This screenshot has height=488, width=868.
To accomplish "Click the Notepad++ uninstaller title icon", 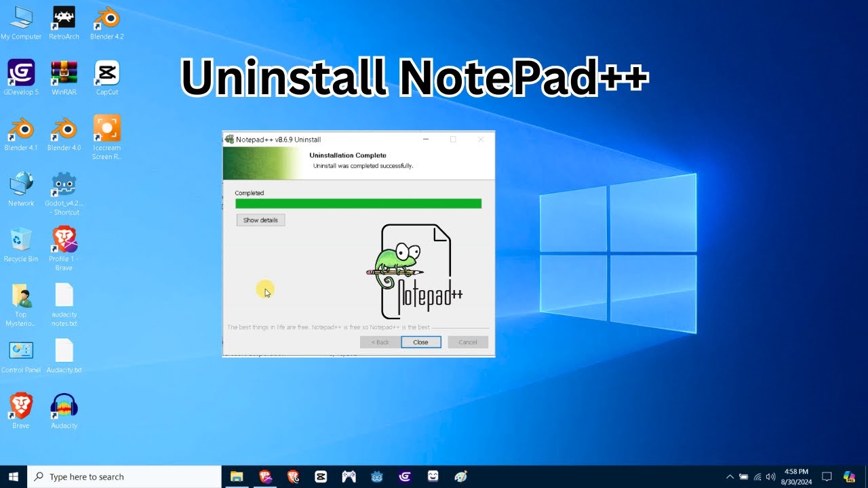I will [229, 140].
